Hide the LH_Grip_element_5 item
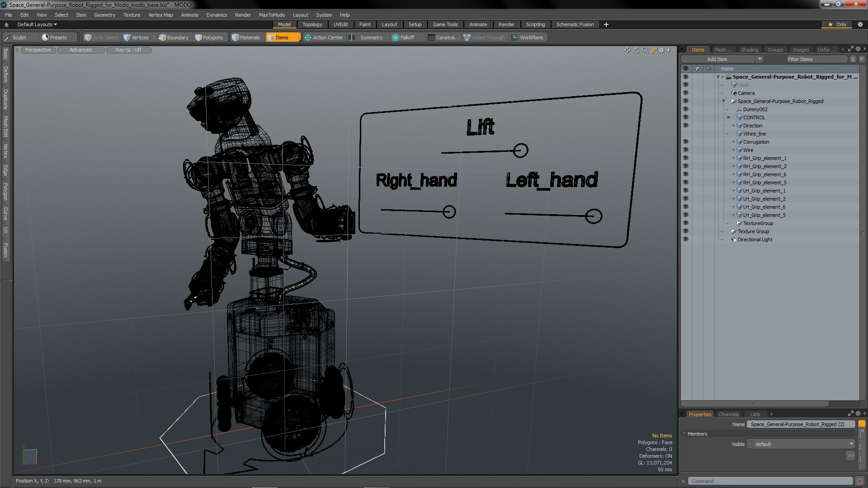868x488 pixels. click(685, 215)
